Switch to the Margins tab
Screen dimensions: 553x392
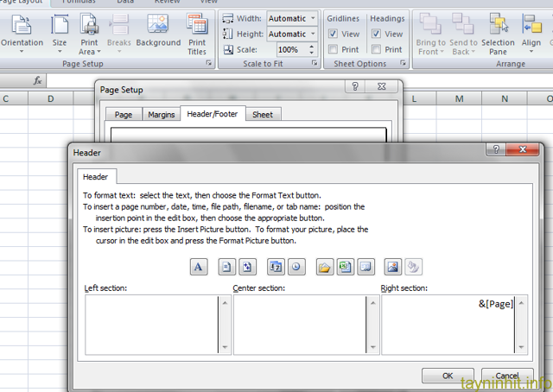161,114
